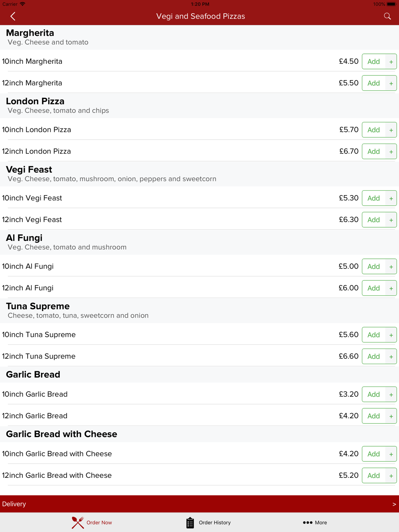Tap plus icon for 10inch Margherita

click(x=391, y=62)
